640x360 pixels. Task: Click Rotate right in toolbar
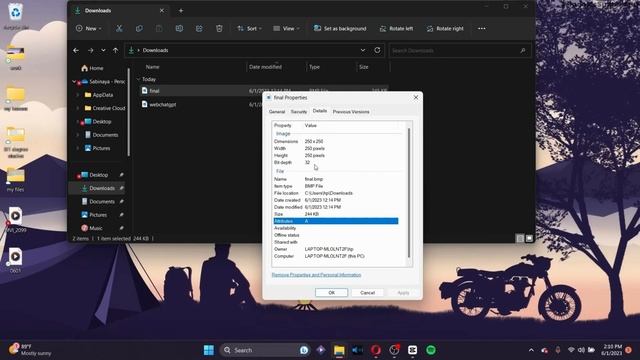tap(445, 29)
